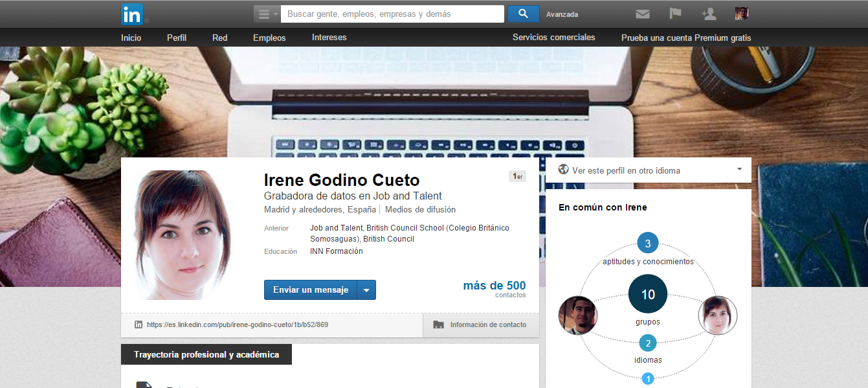
Task: Click Irene's large profile photo
Action: click(x=182, y=234)
